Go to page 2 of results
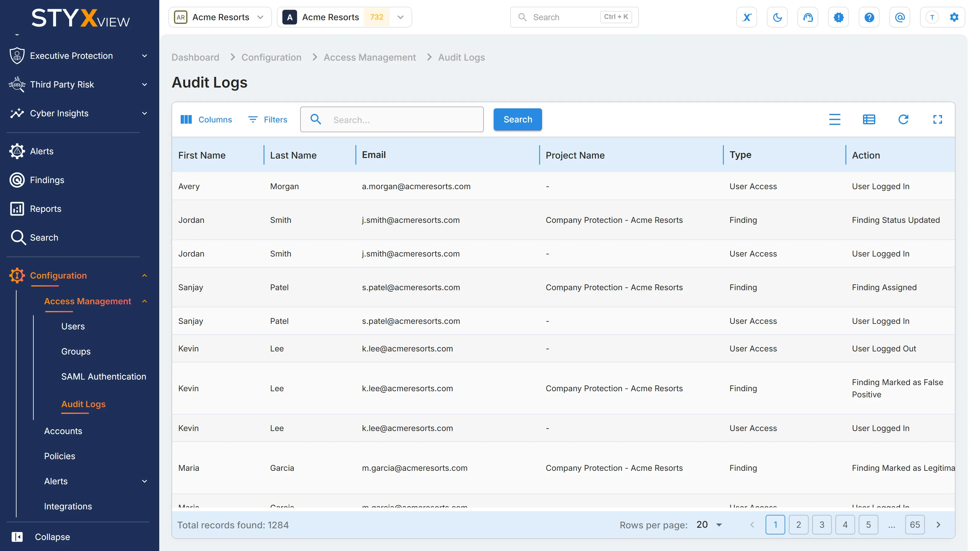 coord(798,525)
